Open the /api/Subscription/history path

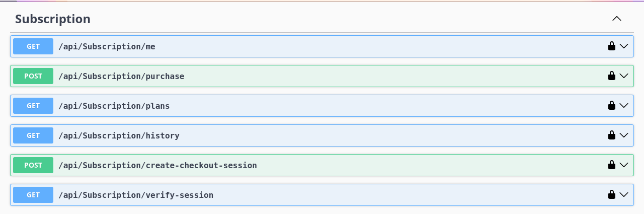pos(119,135)
